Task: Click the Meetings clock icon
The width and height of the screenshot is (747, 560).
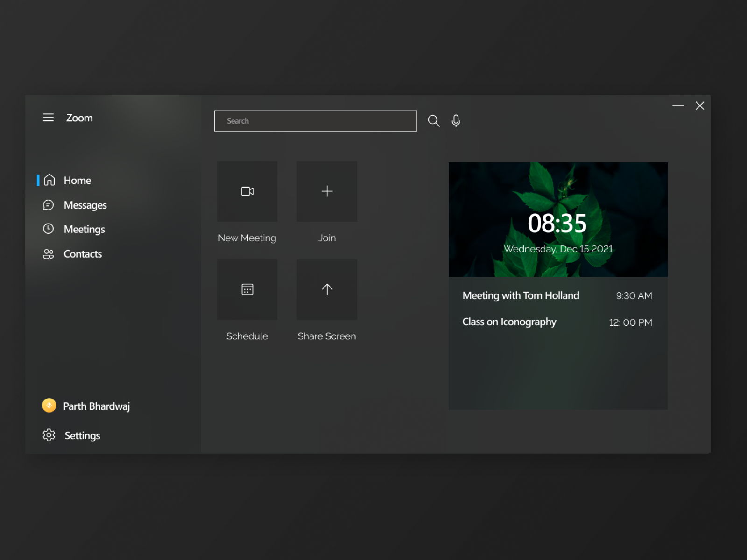Action: (x=49, y=229)
